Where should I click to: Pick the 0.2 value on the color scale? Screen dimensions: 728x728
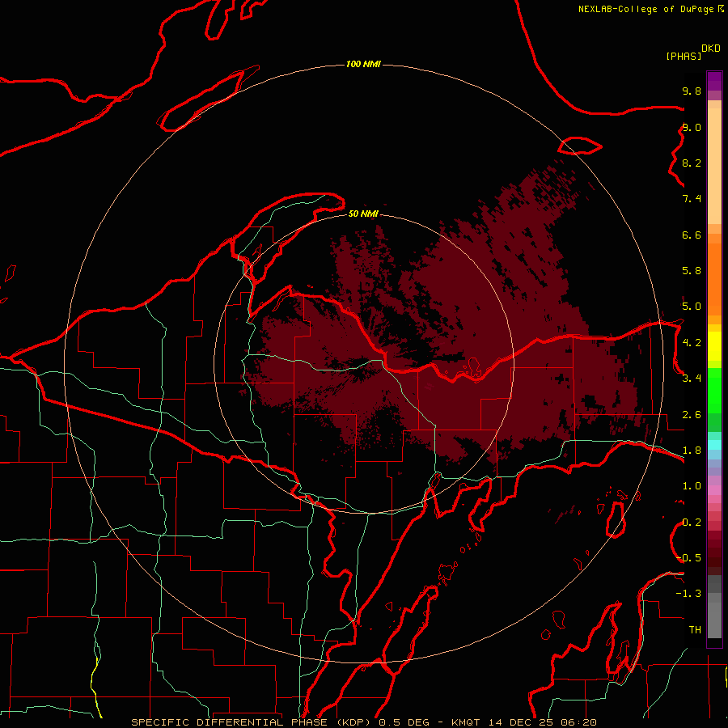pos(692,523)
